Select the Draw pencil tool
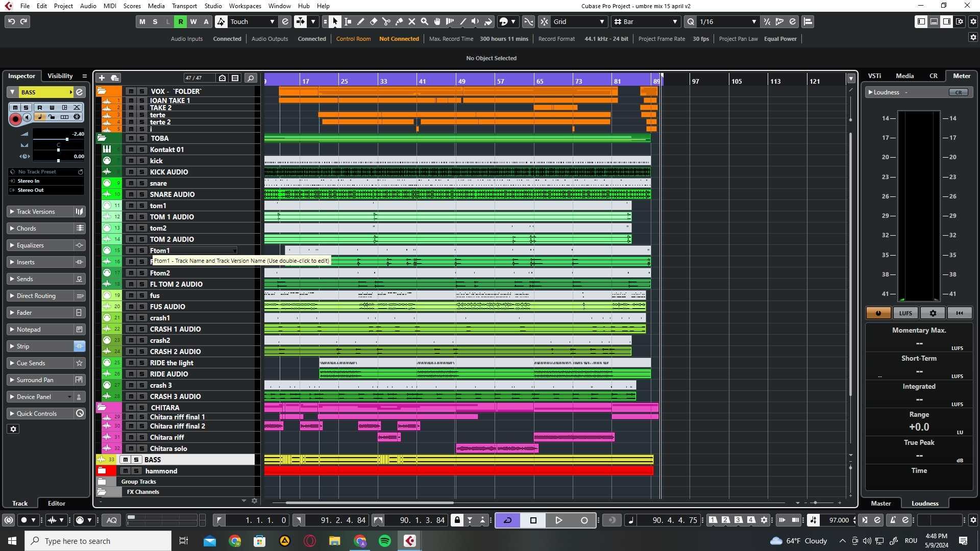This screenshot has width=980, height=551. coord(361,21)
